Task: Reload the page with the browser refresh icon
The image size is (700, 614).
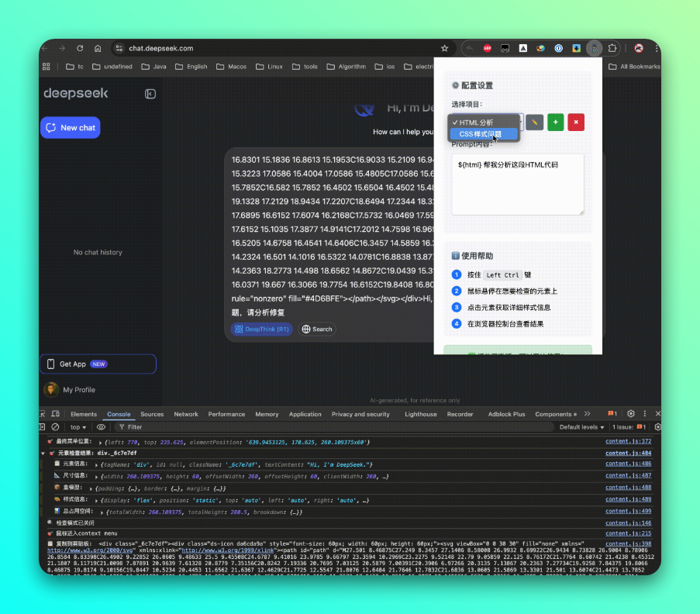Action: 80,48
